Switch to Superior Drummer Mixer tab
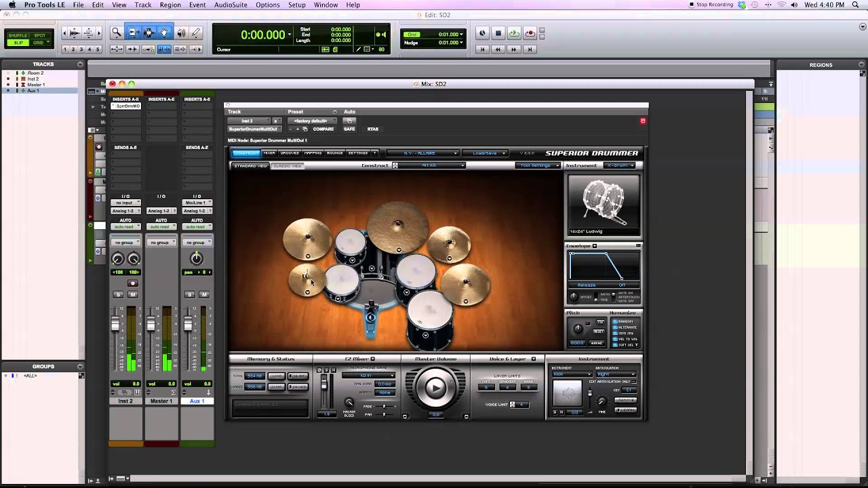 pos(269,153)
